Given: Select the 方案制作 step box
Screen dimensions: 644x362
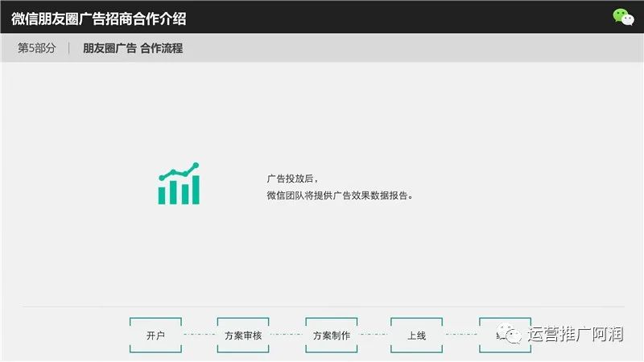Looking at the screenshot, I should [x=332, y=335].
